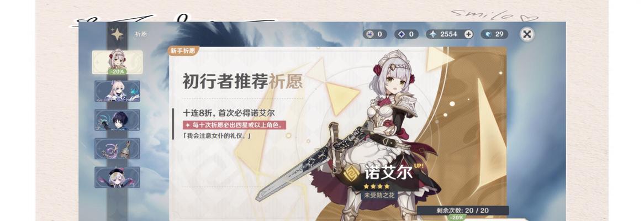Click the 新手祈愿 banner tag
The width and height of the screenshot is (644, 221).
coord(183,50)
